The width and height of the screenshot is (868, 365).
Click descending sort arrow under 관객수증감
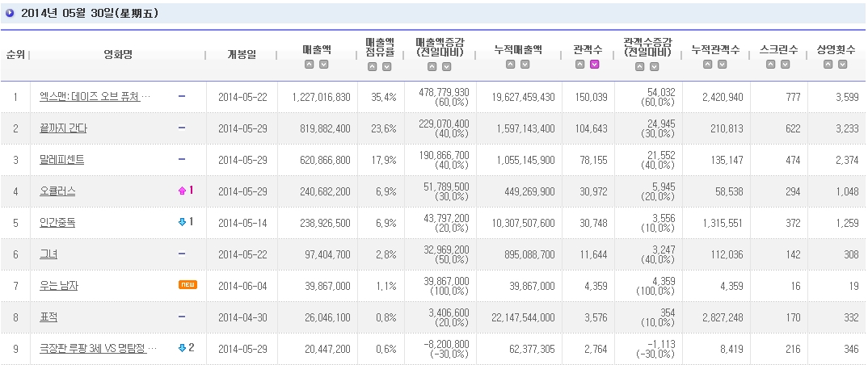[x=654, y=67]
